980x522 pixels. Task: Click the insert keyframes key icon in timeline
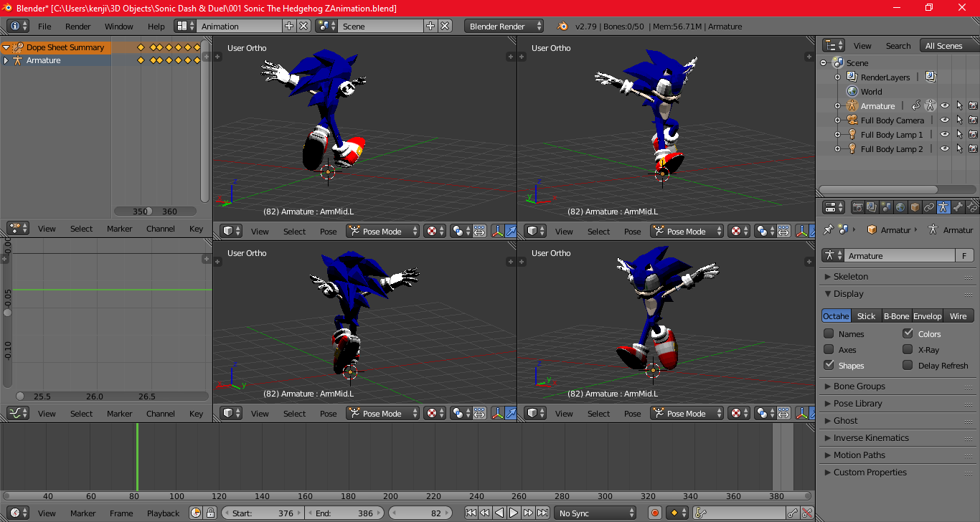coord(792,513)
